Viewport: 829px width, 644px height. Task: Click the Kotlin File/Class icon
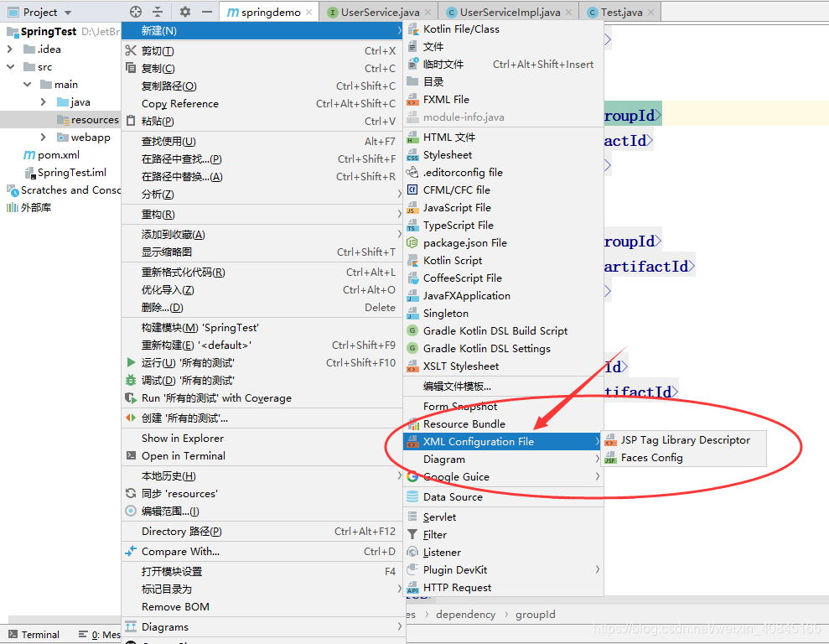tap(412, 29)
